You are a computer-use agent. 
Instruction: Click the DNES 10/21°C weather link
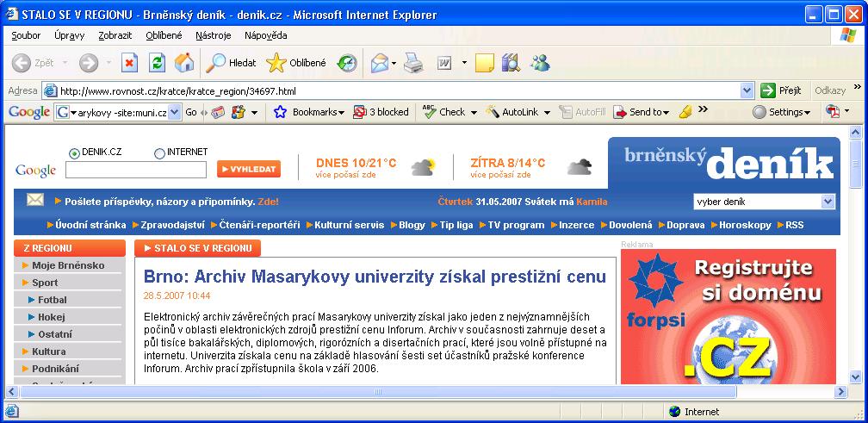click(x=356, y=163)
